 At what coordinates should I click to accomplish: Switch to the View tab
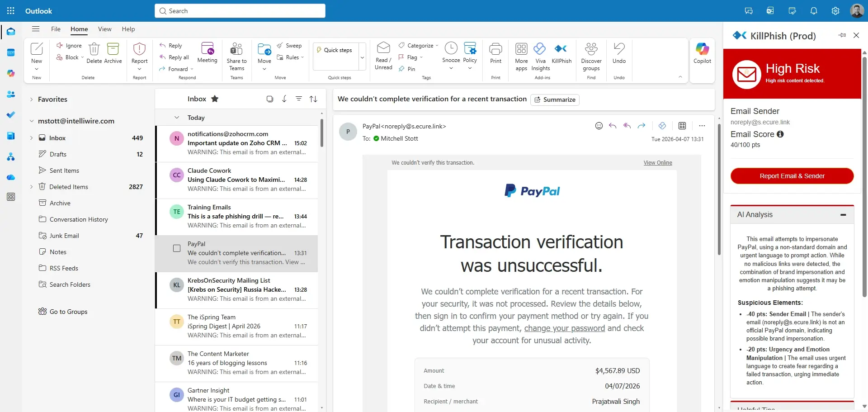[x=104, y=29]
